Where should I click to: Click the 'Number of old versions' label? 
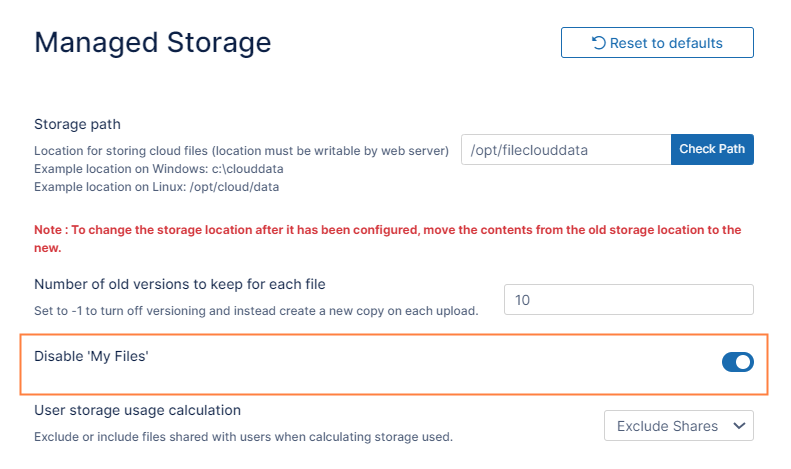pos(180,284)
